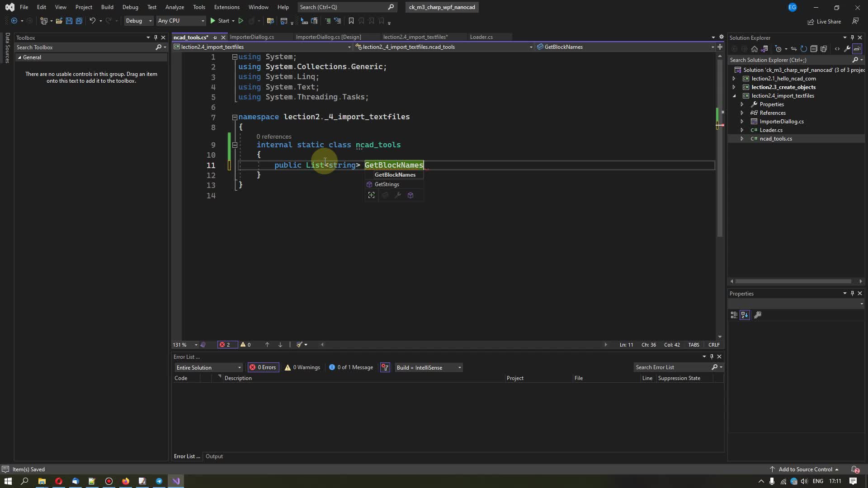This screenshot has height=488, width=868.
Task: Click Sync with Active Document icon
Action: coord(794,49)
